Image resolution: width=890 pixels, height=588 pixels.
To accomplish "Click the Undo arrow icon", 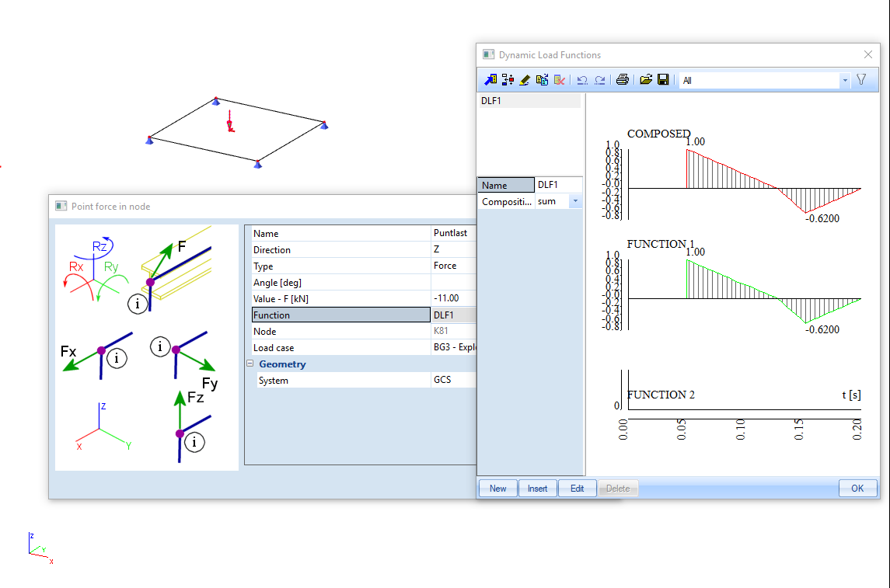I will point(581,79).
